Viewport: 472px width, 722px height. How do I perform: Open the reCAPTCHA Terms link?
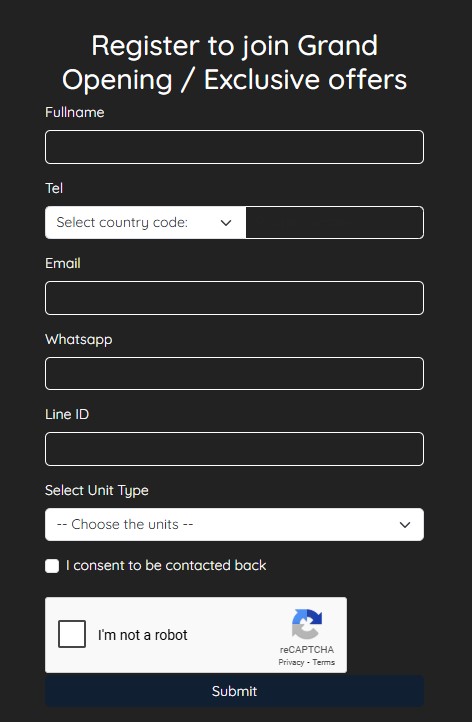pyautogui.click(x=324, y=662)
